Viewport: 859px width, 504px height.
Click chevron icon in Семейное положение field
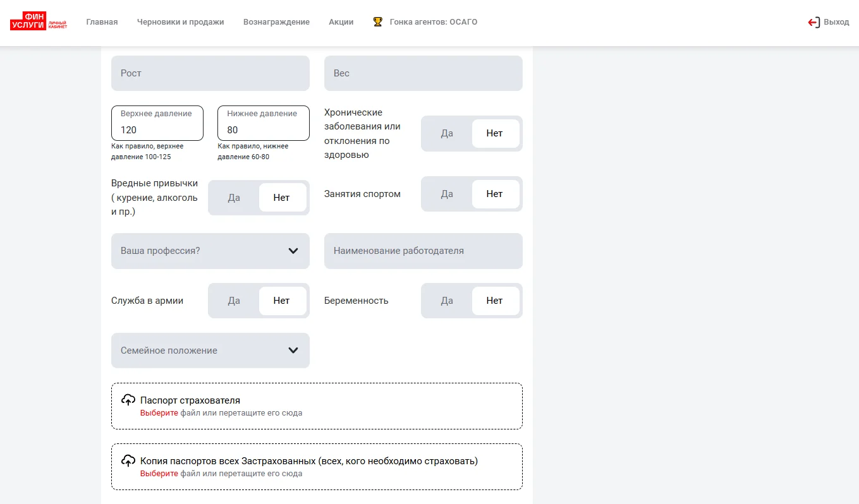pos(293,351)
